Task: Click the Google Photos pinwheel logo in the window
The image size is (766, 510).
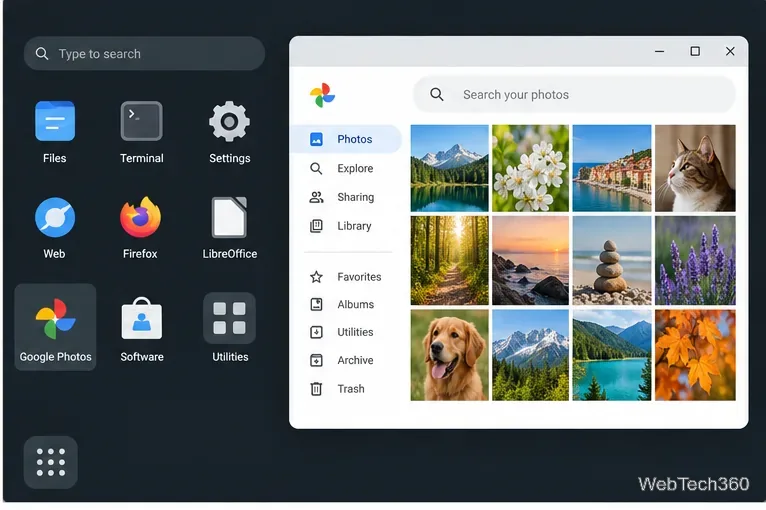Action: [322, 95]
